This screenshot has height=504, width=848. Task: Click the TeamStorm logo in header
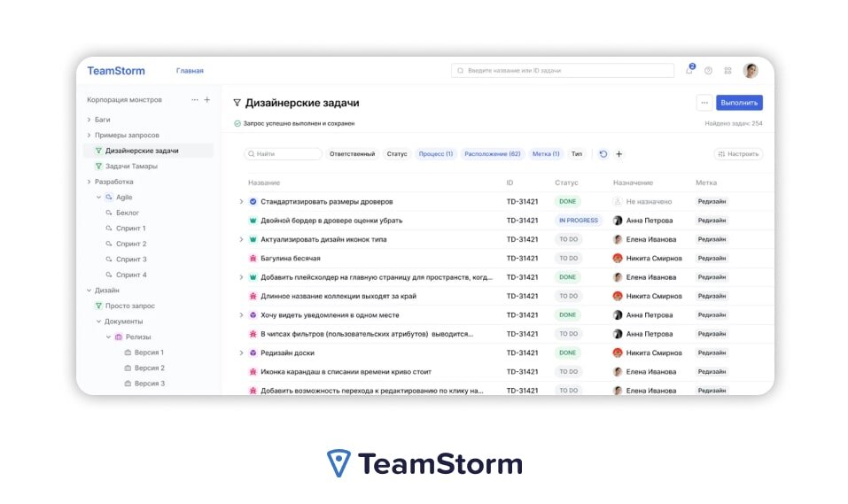click(x=116, y=71)
